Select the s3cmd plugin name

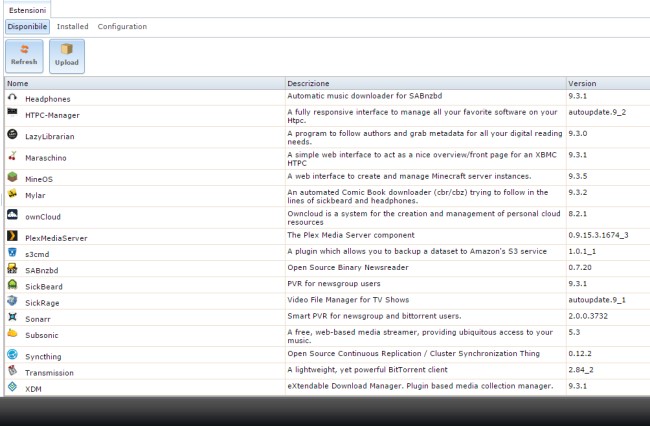(x=37, y=254)
